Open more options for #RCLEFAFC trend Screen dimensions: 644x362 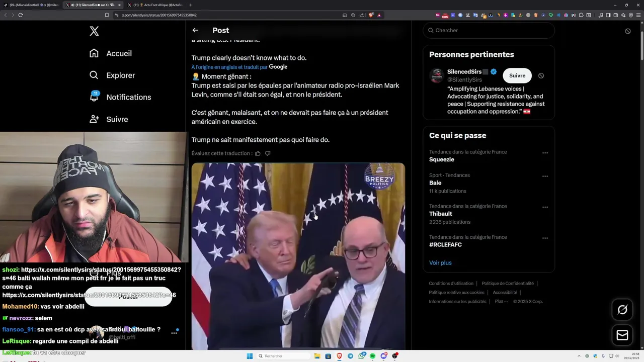[x=545, y=238]
